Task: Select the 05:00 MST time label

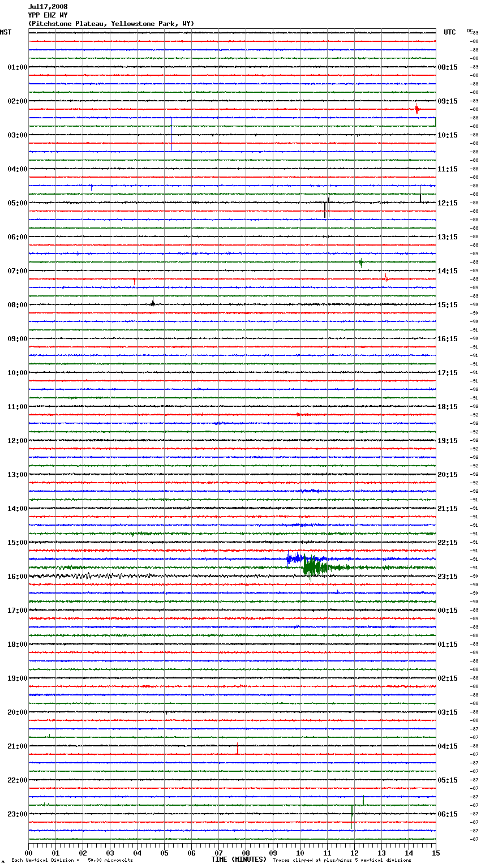Action: click(18, 203)
